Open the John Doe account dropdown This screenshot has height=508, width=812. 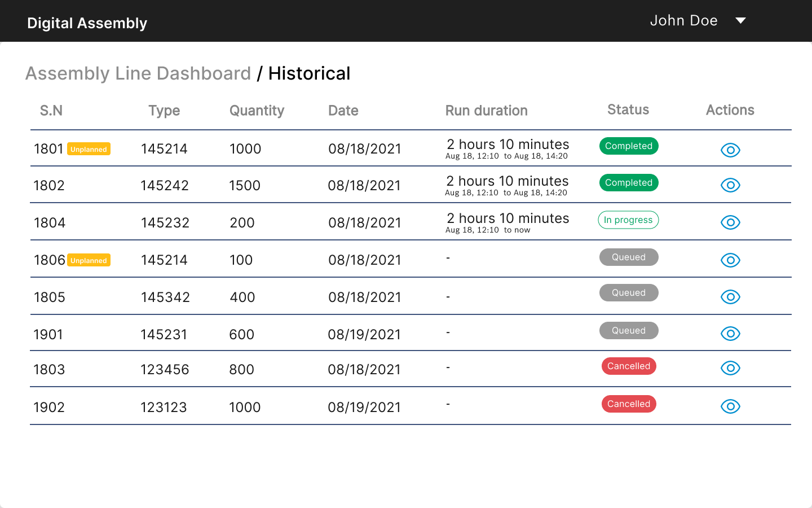tap(684, 20)
